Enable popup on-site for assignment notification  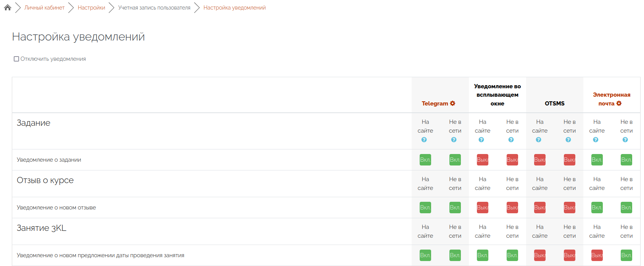[x=482, y=160]
